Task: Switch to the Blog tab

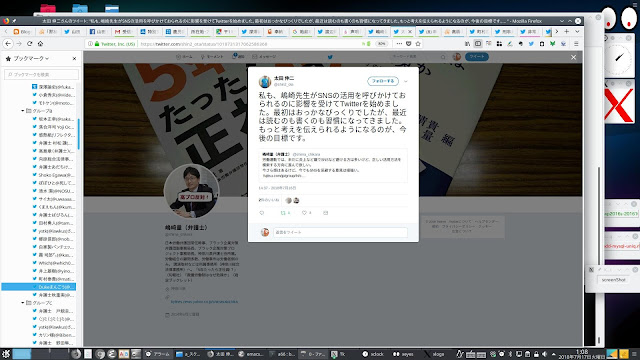Action: click(x=23, y=31)
